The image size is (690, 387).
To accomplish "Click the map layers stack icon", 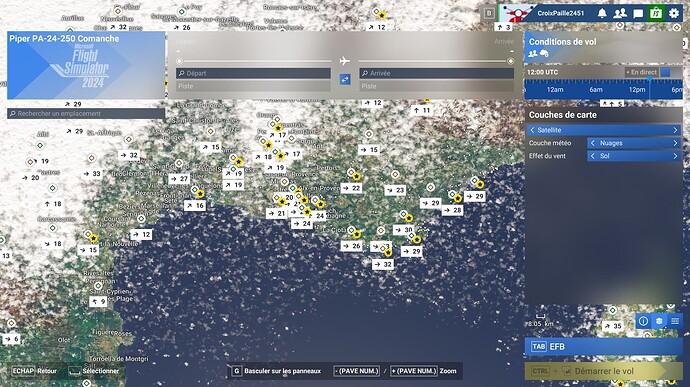I will pyautogui.click(x=659, y=321).
